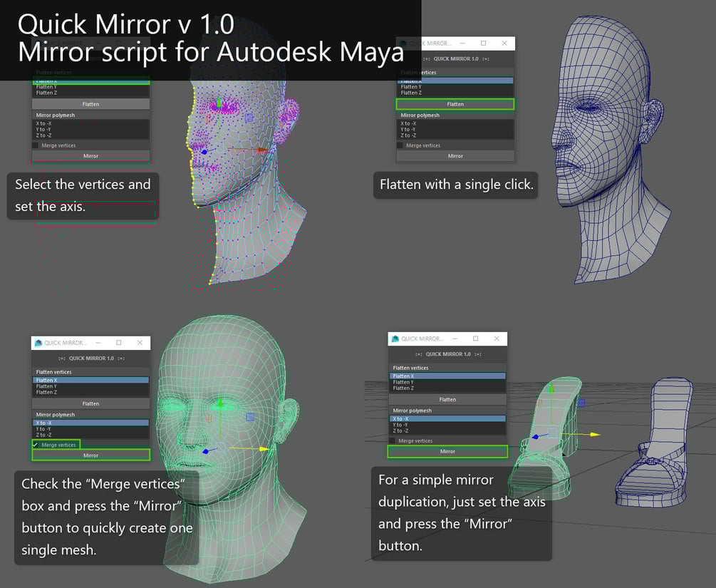Grab green up-arrow manipulator handle atop green shoe
Image resolution: width=716 pixels, height=588 pixels.
coord(551,388)
